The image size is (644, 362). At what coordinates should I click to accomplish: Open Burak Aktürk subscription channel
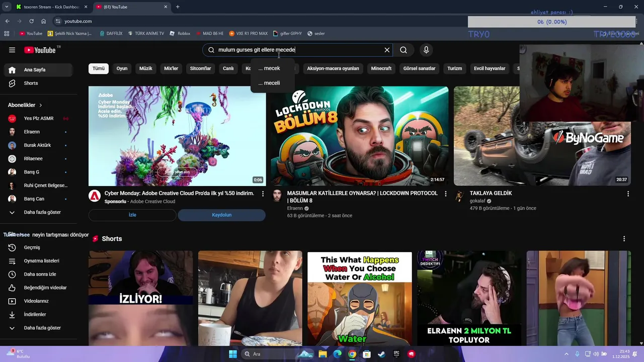pos(38,145)
